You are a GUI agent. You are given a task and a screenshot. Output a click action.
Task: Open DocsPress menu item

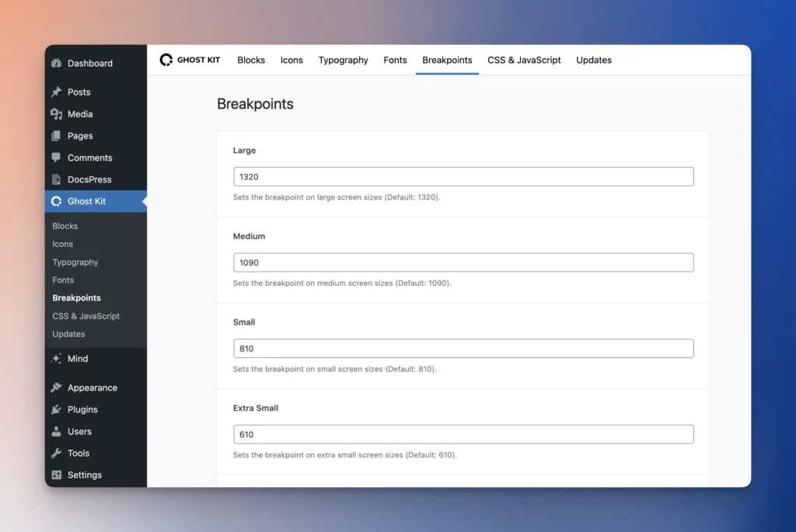[89, 179]
